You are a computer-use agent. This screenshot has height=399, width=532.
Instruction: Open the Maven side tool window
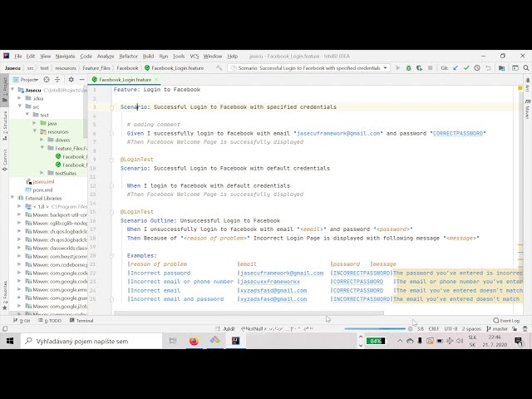click(x=527, y=109)
